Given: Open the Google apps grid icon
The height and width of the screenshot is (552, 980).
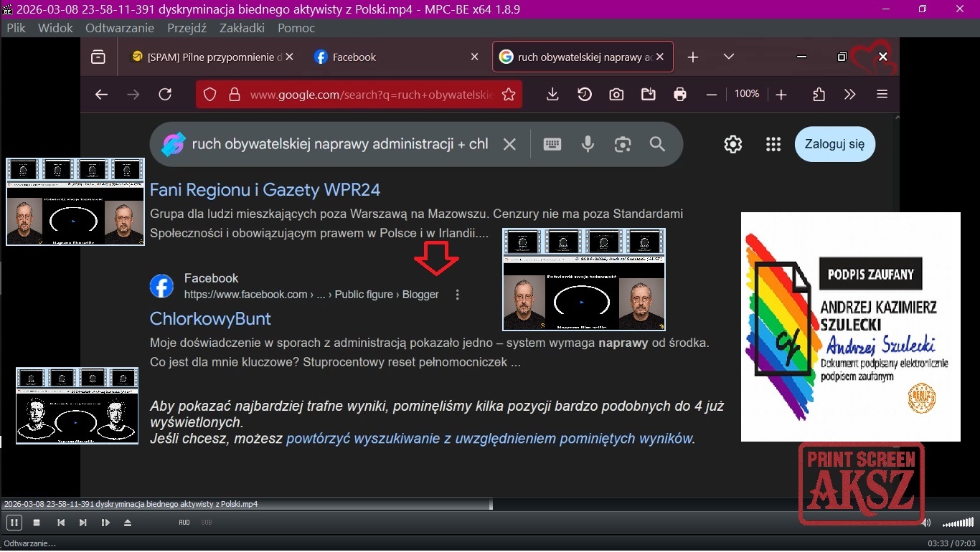Looking at the screenshot, I should pos(773,144).
